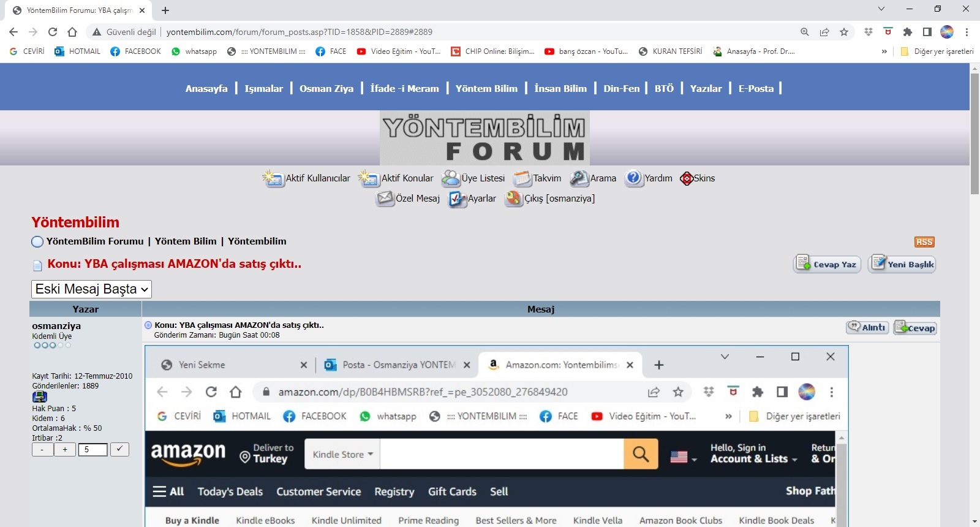980x527 pixels.
Task: Click the Cevap Yaz reply button
Action: click(827, 264)
